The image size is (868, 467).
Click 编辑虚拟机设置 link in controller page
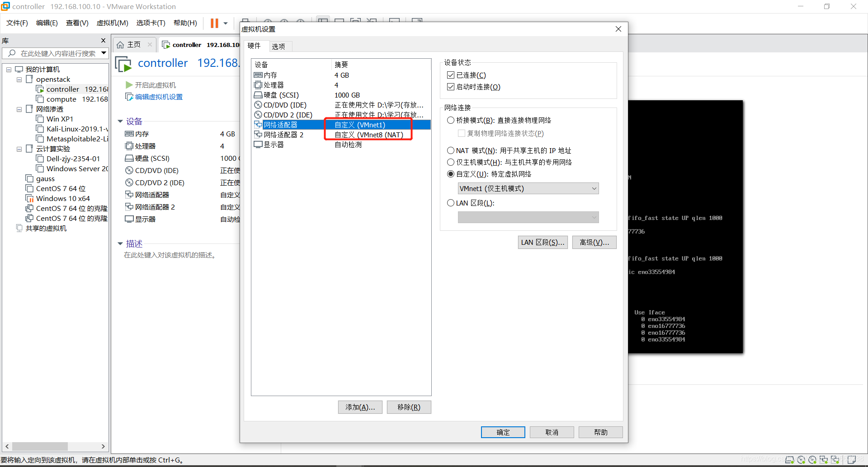(159, 97)
